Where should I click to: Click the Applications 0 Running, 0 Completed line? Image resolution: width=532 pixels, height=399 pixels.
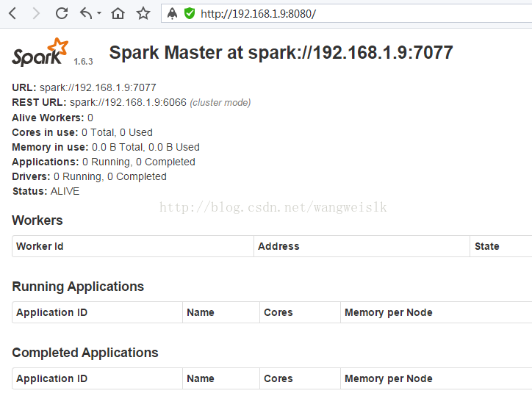104,162
